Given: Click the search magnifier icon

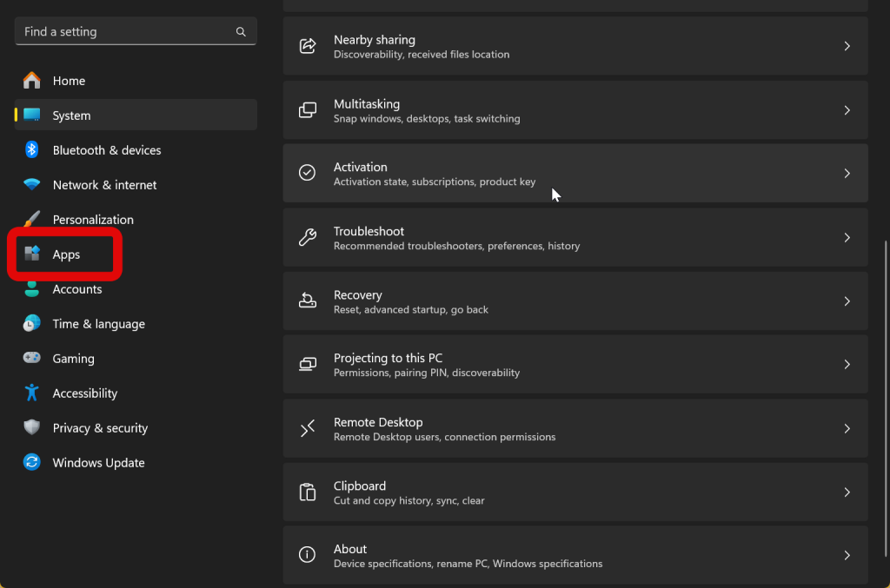Looking at the screenshot, I should 241,32.
